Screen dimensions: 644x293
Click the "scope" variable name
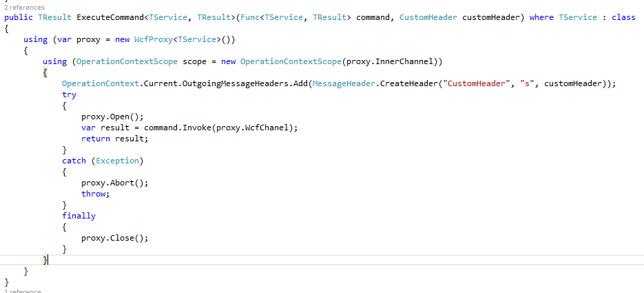[x=194, y=61]
